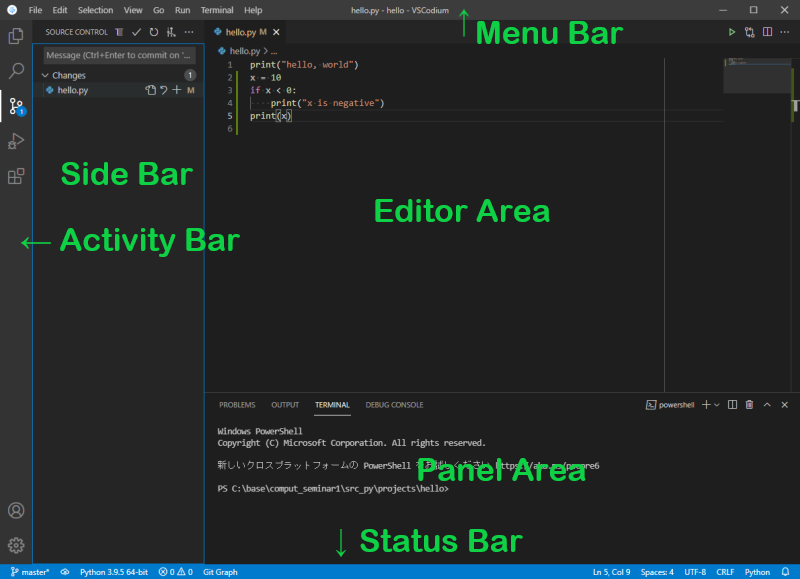Screen dimensions: 800x579
Task: Click the master branch status item
Action: pos(30,572)
